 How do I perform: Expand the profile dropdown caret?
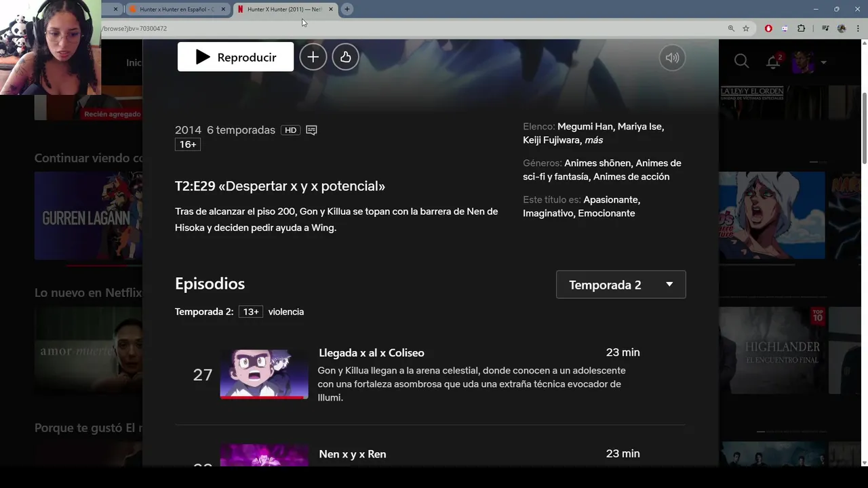(823, 62)
